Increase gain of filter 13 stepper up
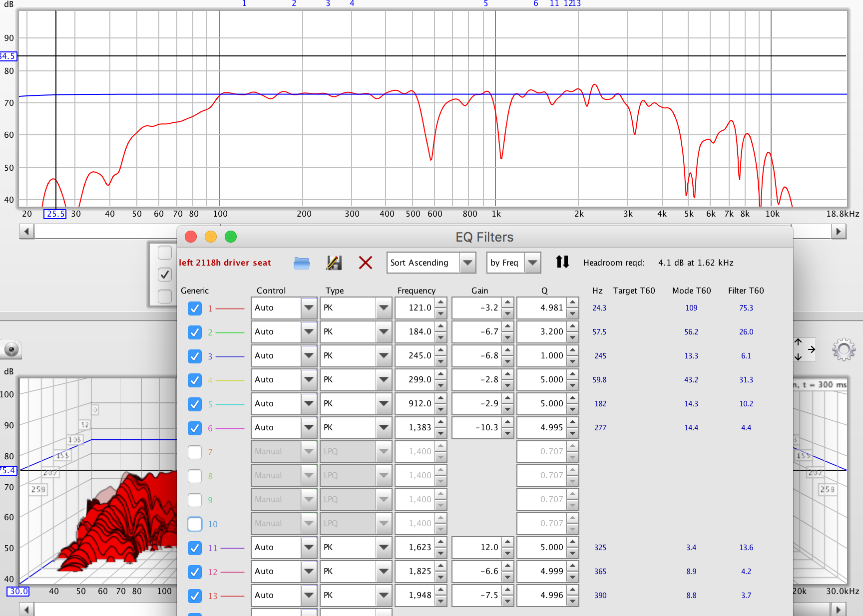This screenshot has height=616, width=863. [x=507, y=590]
